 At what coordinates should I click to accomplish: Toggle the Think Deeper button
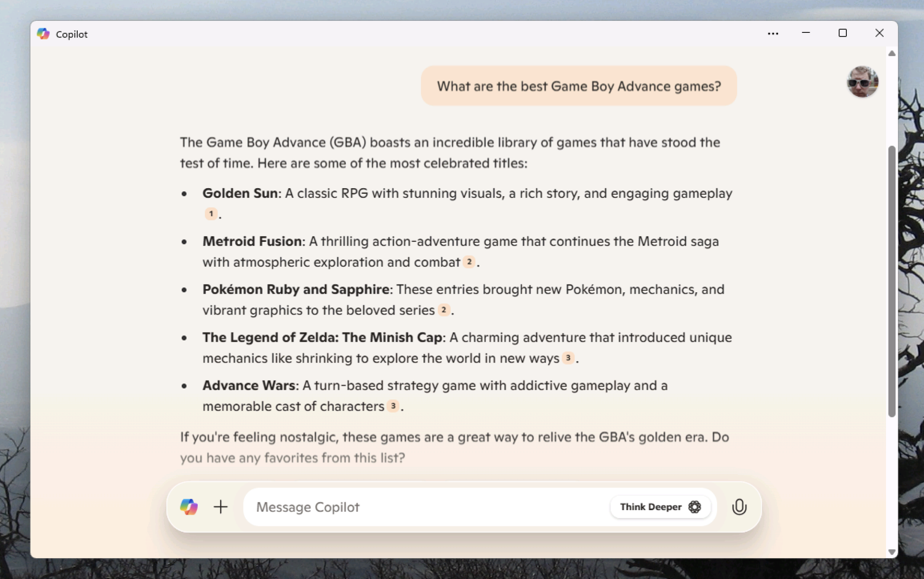(x=660, y=507)
